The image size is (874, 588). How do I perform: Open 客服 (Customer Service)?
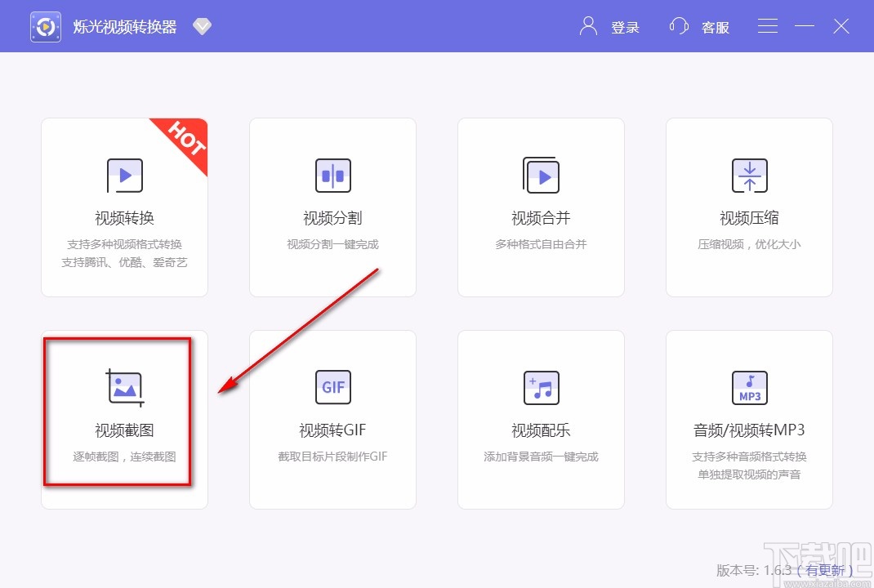point(716,27)
